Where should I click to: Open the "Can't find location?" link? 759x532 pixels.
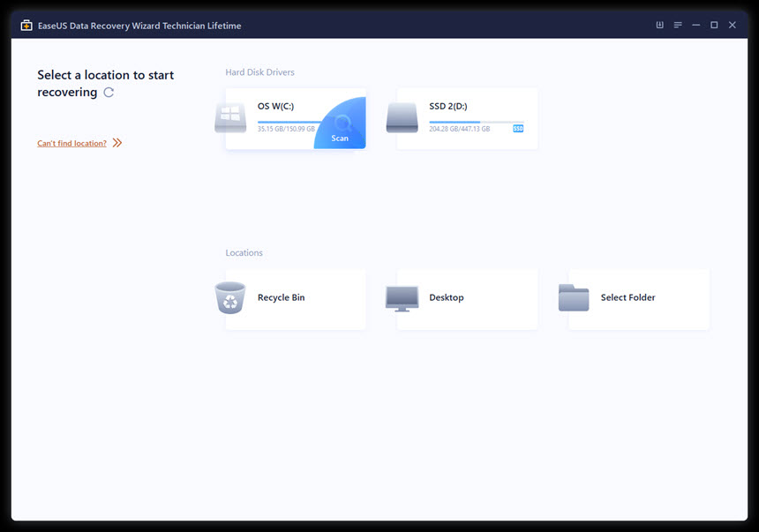(71, 143)
